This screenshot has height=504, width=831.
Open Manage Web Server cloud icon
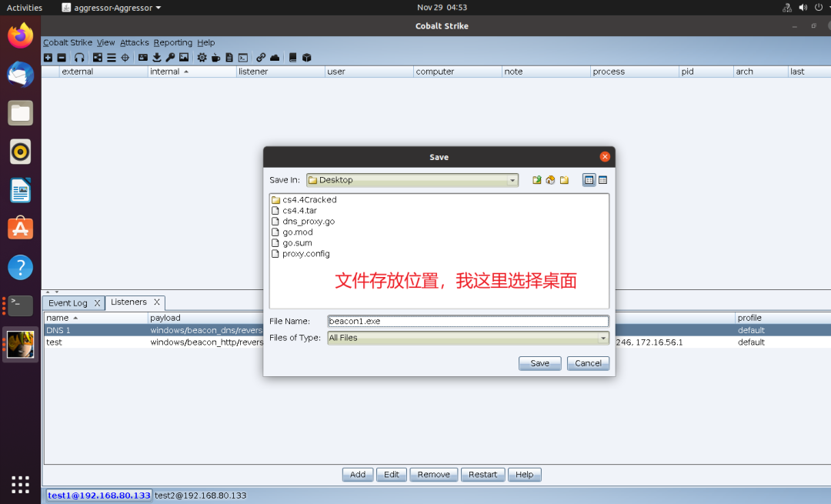275,58
